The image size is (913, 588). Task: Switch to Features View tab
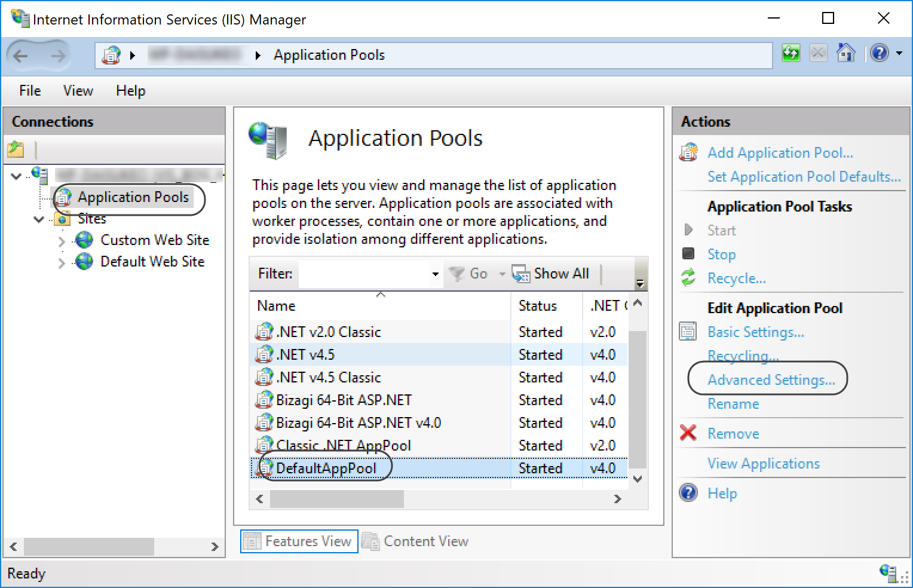coord(299,541)
